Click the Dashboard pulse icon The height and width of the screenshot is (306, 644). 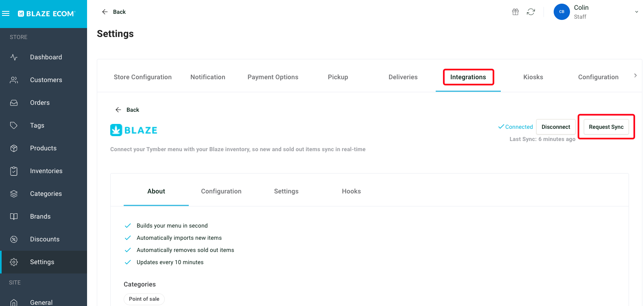[14, 57]
